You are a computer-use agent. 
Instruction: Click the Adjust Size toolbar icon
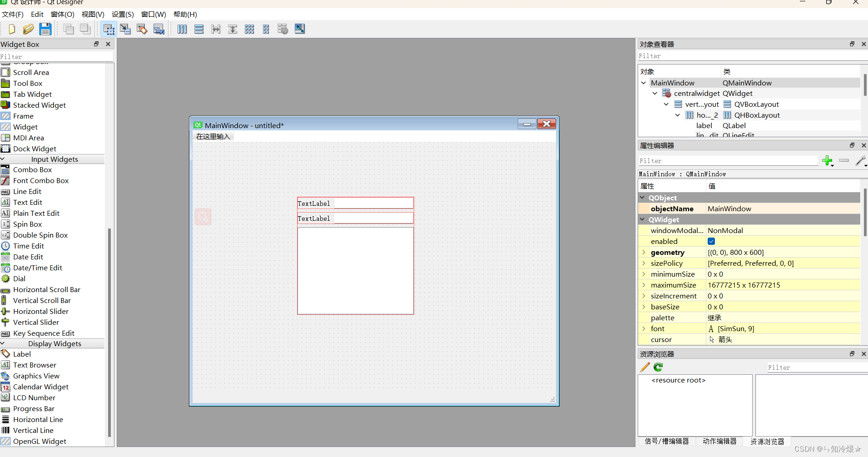click(x=300, y=29)
